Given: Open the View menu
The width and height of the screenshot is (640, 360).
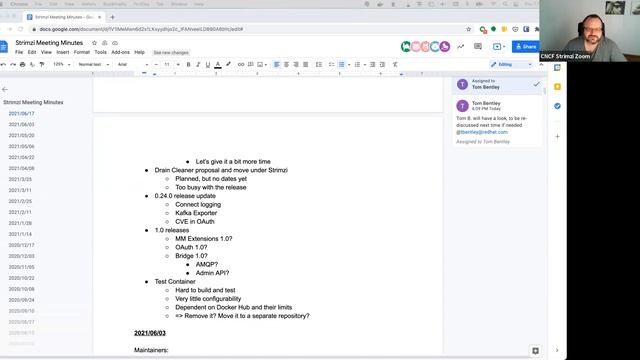Looking at the screenshot, I should (46, 52).
